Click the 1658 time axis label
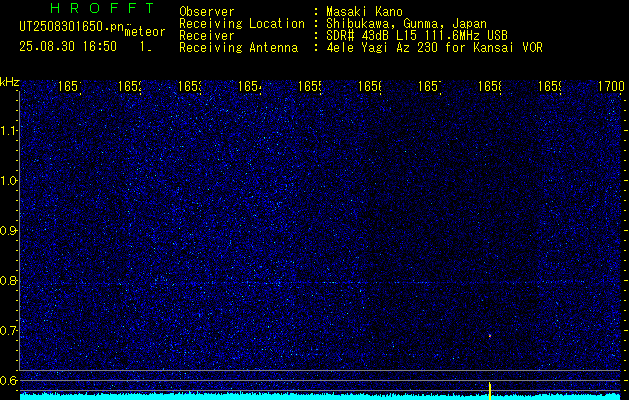Image resolution: width=629 pixels, height=400 pixels. point(490,86)
